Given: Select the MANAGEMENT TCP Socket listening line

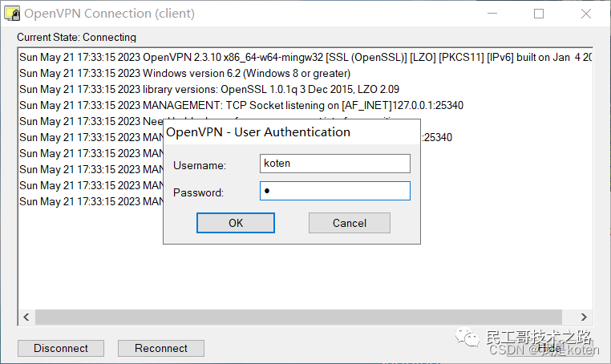Looking at the screenshot, I should coord(241,106).
